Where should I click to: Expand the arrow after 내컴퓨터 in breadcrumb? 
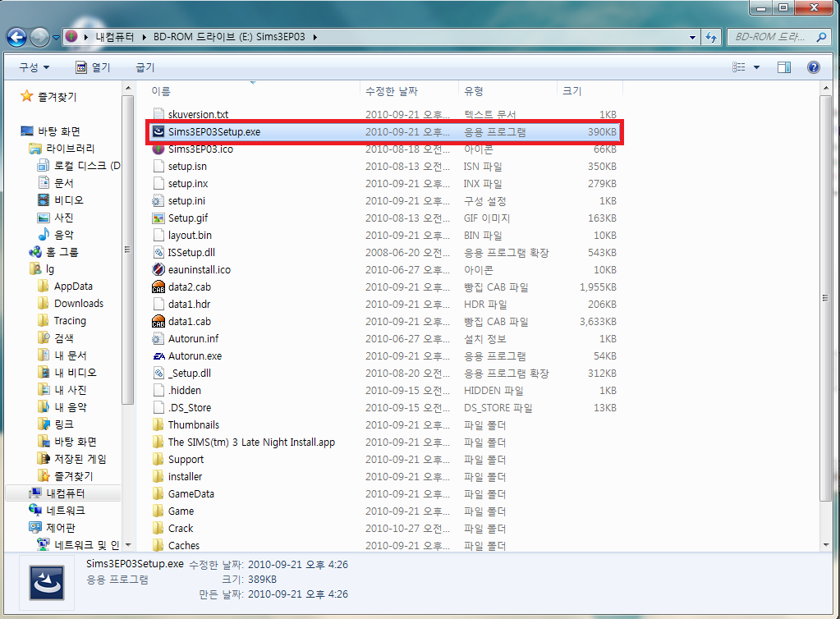click(x=145, y=37)
